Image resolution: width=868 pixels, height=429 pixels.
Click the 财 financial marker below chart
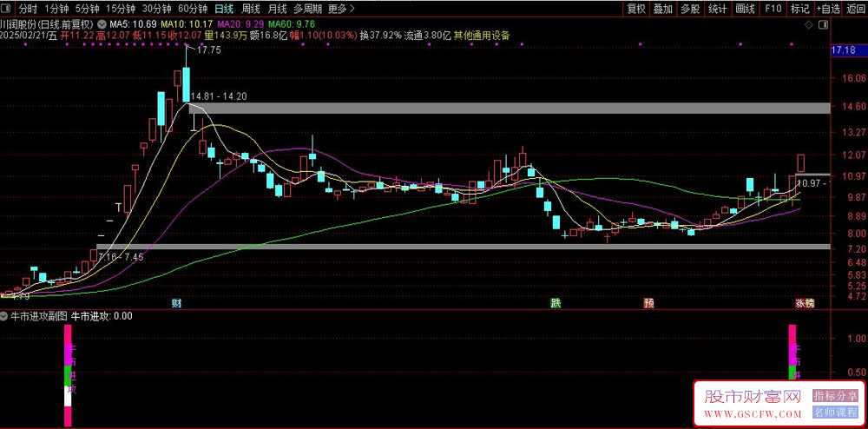176,303
